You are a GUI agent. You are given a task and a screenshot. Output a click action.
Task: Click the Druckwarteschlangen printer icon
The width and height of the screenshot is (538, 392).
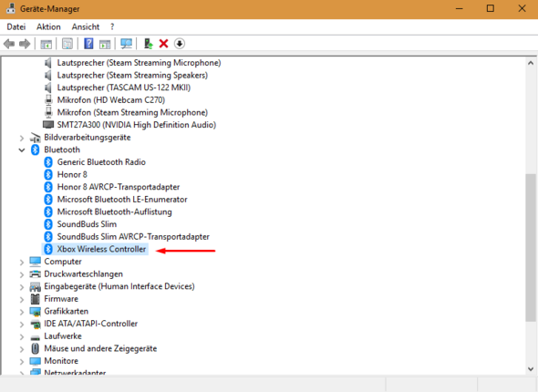coord(35,273)
